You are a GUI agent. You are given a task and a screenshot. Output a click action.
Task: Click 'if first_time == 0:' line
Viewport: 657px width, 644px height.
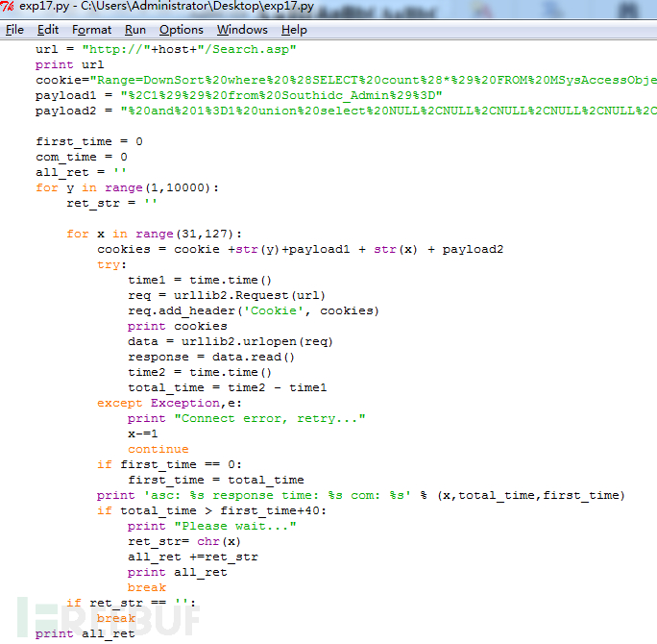pyautogui.click(x=169, y=464)
